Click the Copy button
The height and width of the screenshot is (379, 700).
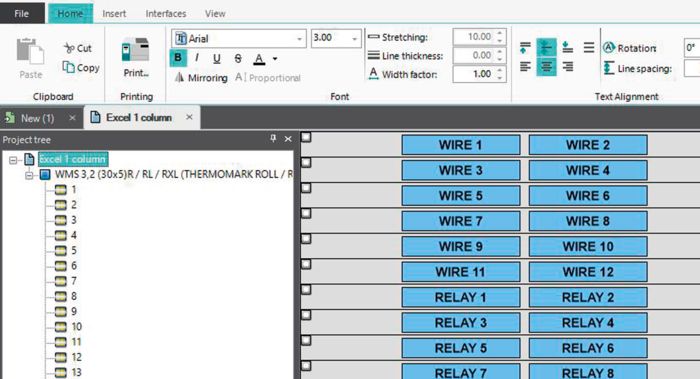(81, 67)
